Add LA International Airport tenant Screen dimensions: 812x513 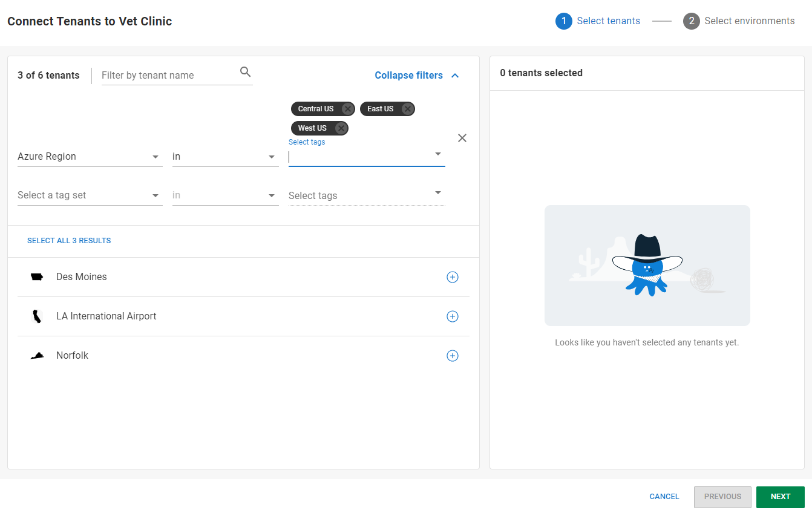(x=452, y=316)
